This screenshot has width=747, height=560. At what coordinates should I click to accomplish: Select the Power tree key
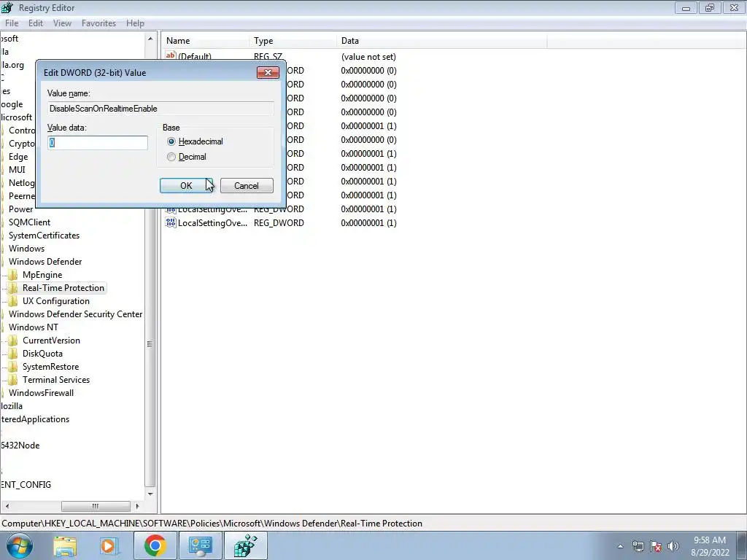[x=21, y=209]
